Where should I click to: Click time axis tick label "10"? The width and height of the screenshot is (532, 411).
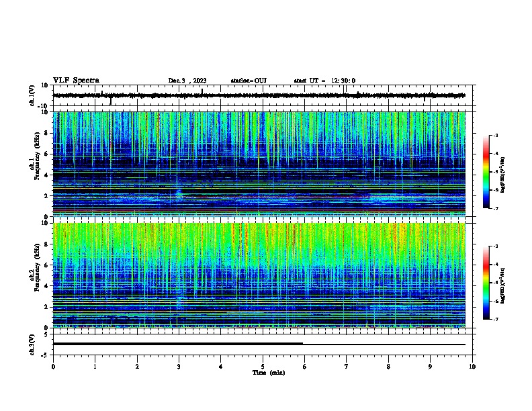pyautogui.click(x=472, y=367)
